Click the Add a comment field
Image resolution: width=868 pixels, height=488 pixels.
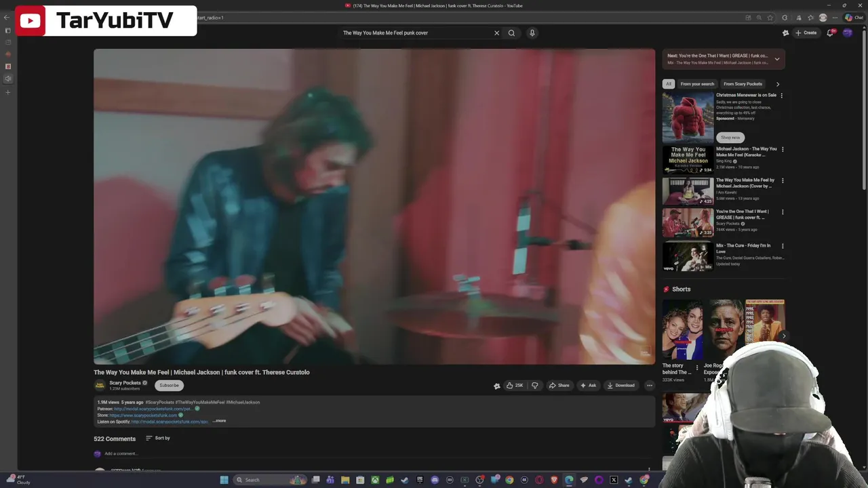pos(376,453)
